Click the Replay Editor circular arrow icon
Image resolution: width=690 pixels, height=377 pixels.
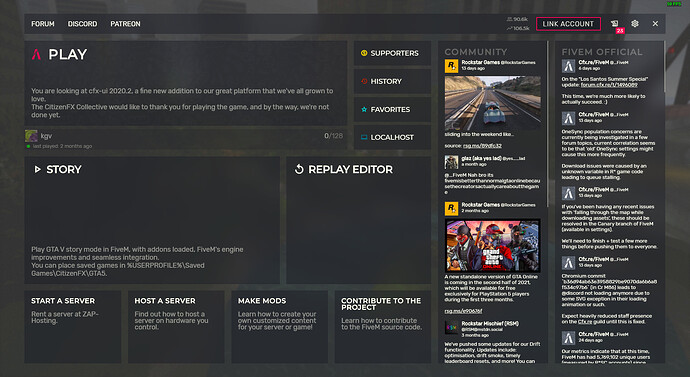pyautogui.click(x=299, y=169)
